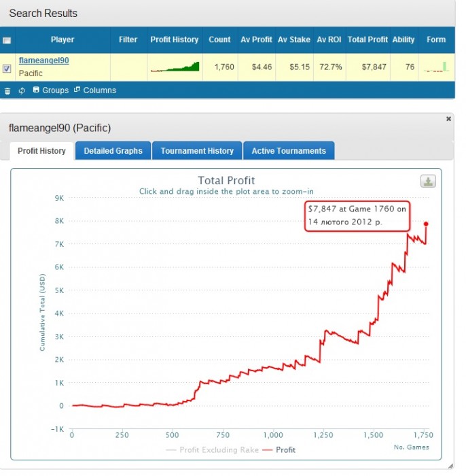Viewport: 466px width, 476px height.
Task: Sort by the Av Profit column header
Action: (x=257, y=39)
